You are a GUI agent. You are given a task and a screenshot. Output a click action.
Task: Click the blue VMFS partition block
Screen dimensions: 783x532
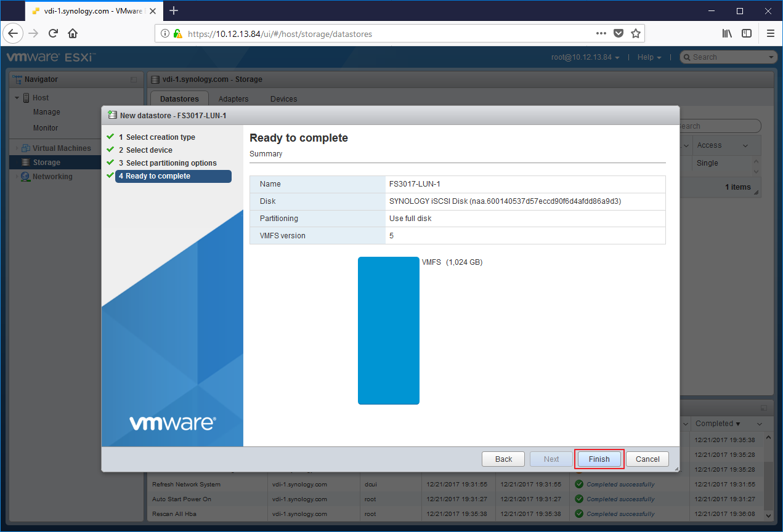click(x=389, y=331)
